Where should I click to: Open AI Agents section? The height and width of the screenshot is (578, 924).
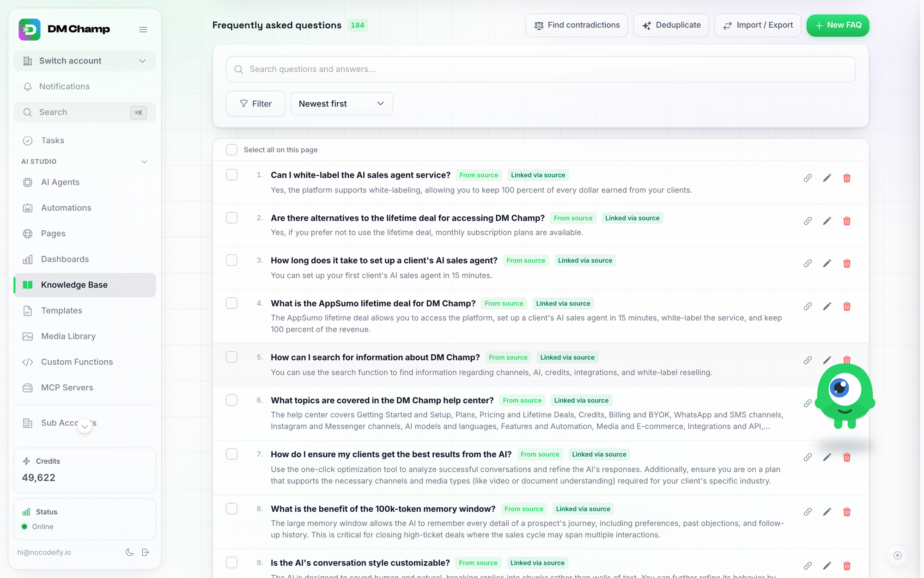click(x=85, y=182)
